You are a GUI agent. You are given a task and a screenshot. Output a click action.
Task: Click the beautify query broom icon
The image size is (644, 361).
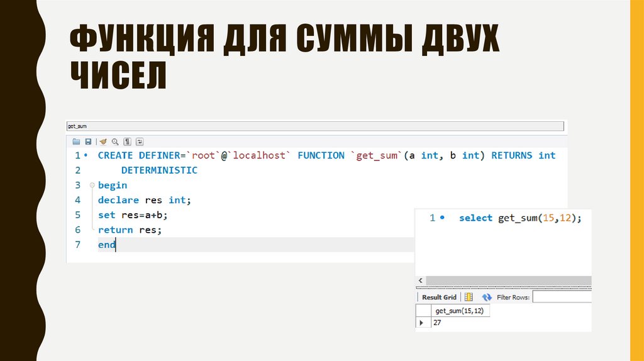pos(103,142)
